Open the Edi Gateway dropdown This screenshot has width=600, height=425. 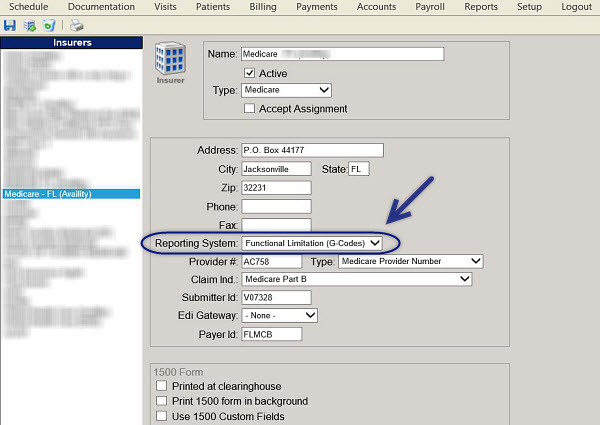[x=279, y=316]
